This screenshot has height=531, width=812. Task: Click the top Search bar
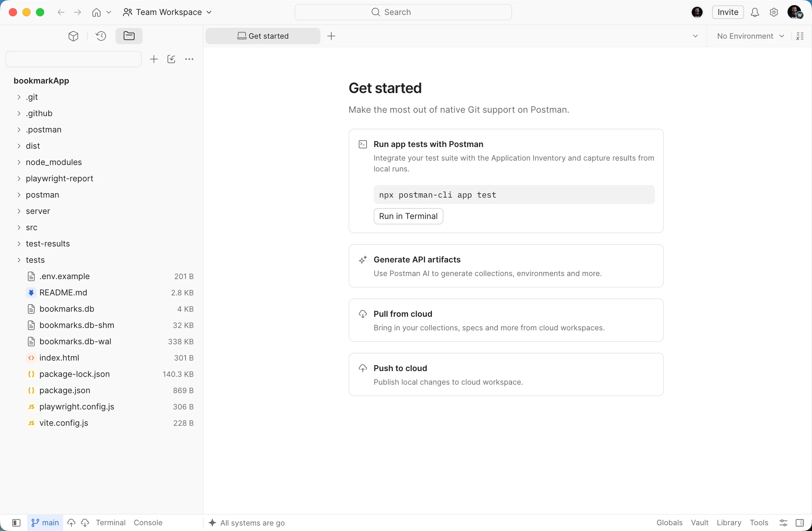pyautogui.click(x=403, y=12)
